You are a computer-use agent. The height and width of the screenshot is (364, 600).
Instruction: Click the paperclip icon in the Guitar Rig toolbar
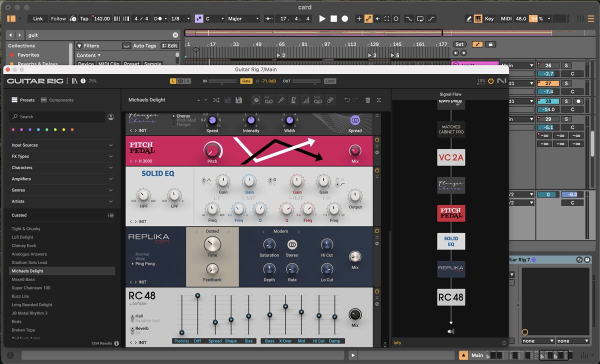(x=330, y=100)
